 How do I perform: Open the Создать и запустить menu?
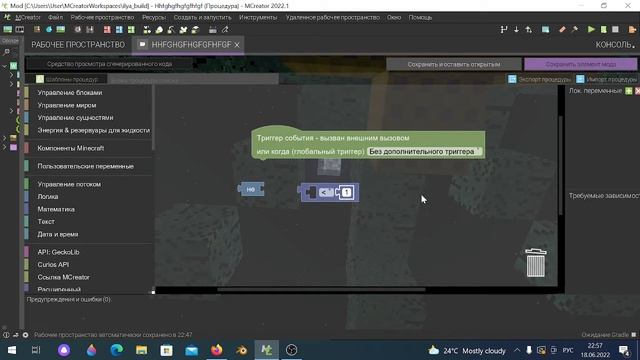coord(202,17)
